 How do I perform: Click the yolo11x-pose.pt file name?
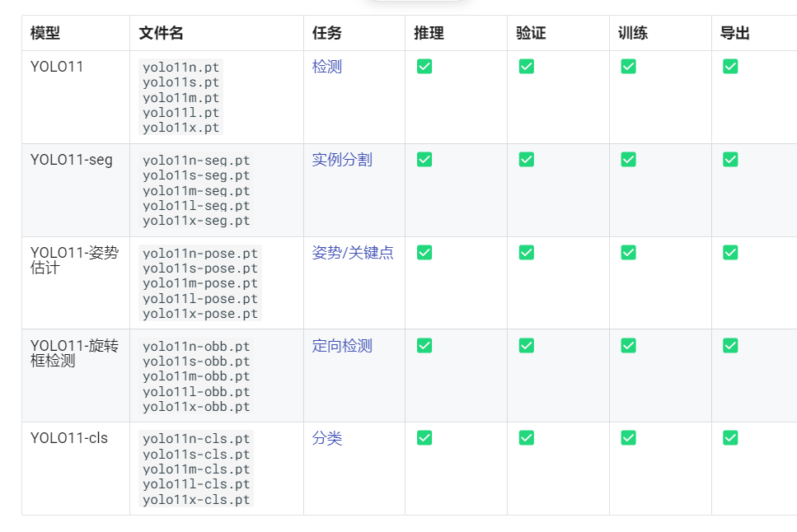[x=200, y=314]
